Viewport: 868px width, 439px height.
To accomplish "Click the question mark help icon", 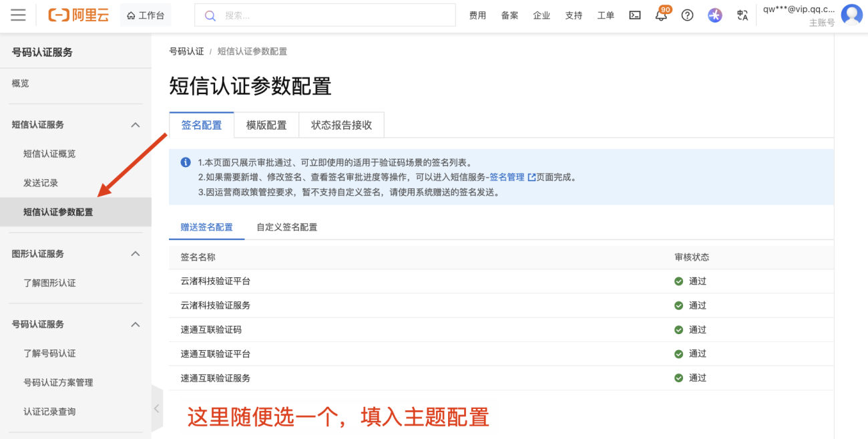I will coord(687,15).
